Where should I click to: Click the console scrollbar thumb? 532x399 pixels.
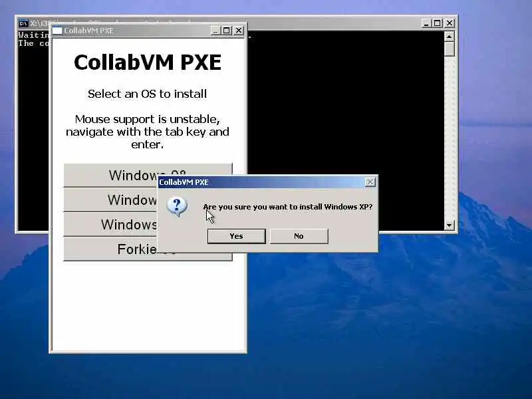pyautogui.click(x=450, y=49)
